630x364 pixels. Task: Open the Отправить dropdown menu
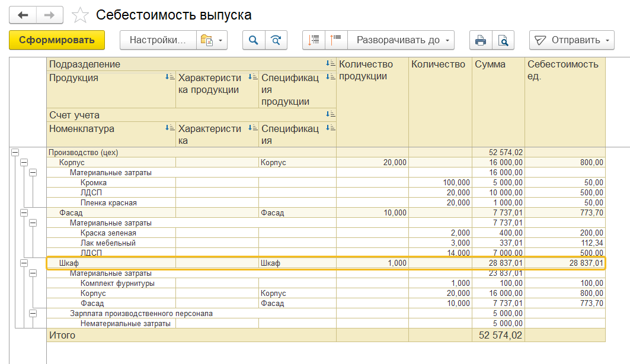(x=571, y=40)
